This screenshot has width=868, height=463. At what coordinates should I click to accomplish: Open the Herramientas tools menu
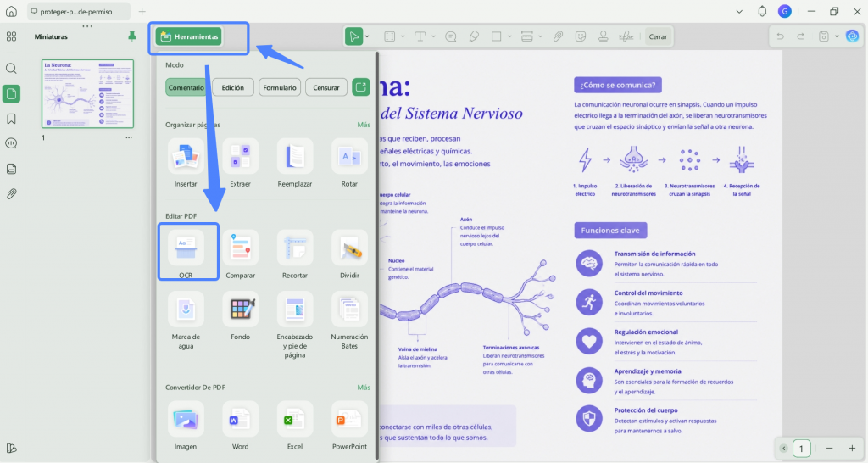point(189,37)
